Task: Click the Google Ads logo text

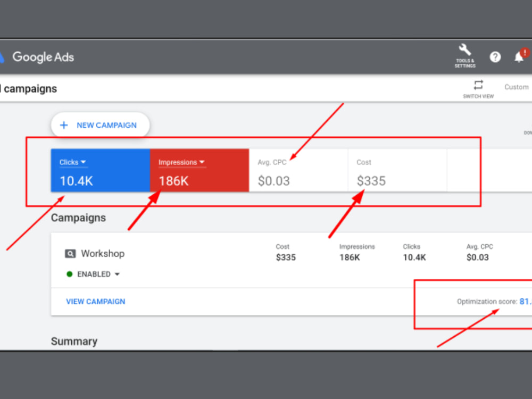Action: [43, 57]
